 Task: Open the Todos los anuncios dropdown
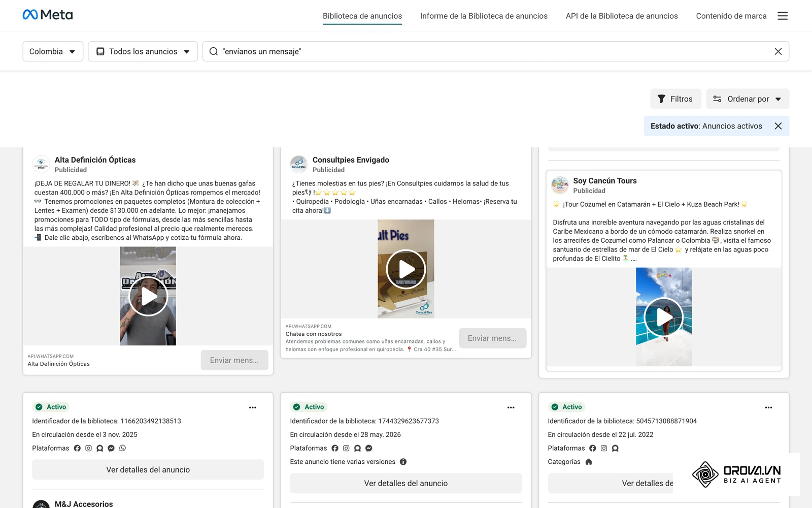pos(143,51)
